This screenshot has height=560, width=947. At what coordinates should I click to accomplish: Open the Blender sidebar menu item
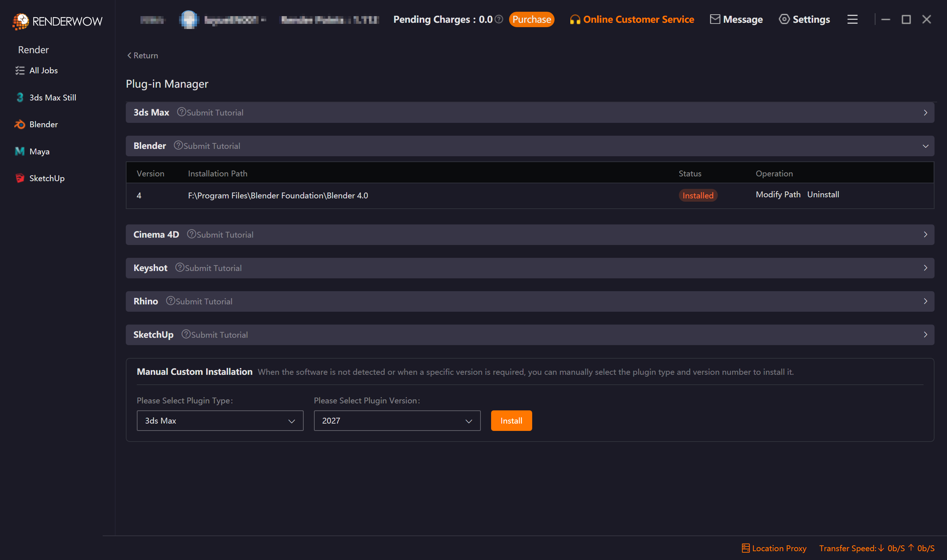[43, 124]
